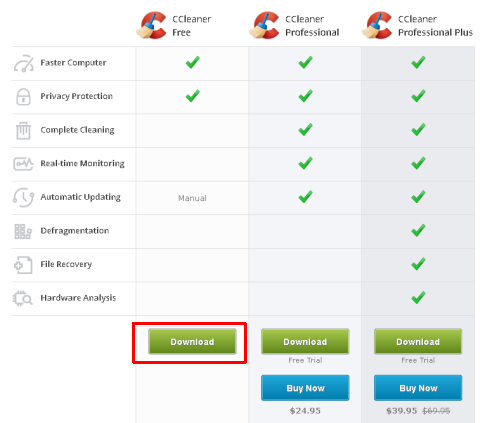Download CCleaner Free edition
Viewport: 480px width, 423px height.
point(192,341)
